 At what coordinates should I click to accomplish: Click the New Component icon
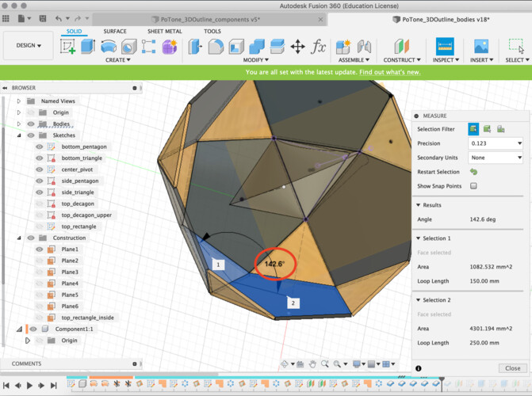click(343, 47)
